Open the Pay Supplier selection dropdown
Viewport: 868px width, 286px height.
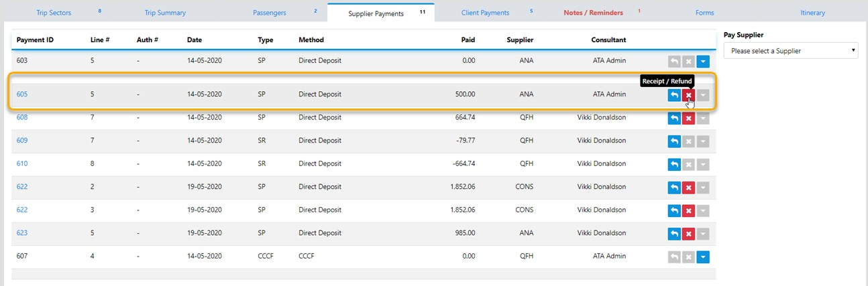(790, 50)
